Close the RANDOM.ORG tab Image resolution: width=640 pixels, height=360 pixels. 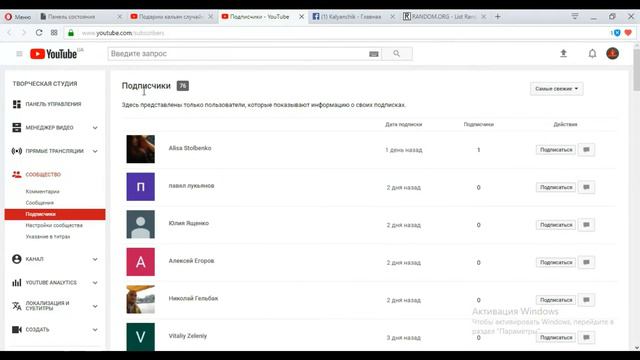click(483, 17)
